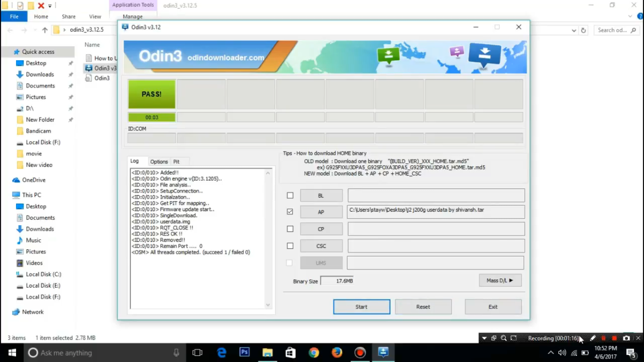
Task: Open the Windows Start menu
Action: [x=12, y=353]
